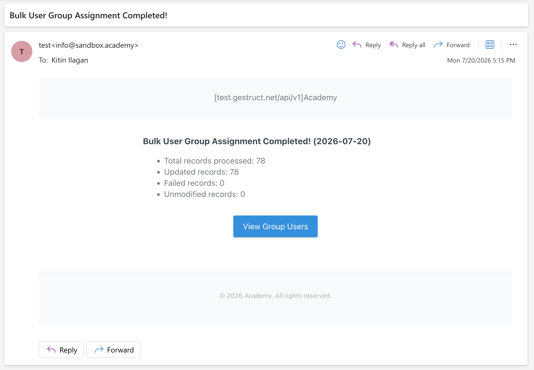Click the sender avatar T
The width and height of the screenshot is (534, 370).
click(x=22, y=51)
